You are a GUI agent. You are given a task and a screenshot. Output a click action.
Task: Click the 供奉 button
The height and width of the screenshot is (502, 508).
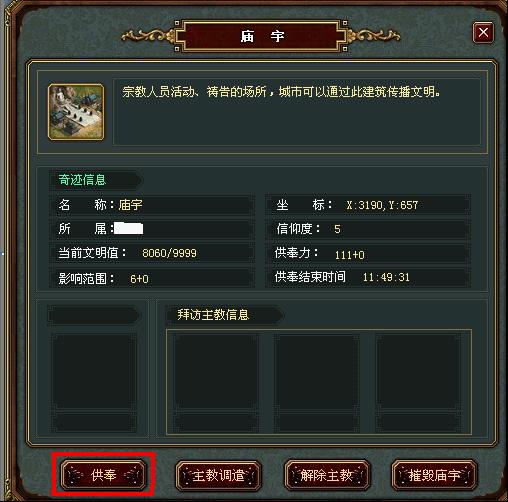(x=103, y=475)
